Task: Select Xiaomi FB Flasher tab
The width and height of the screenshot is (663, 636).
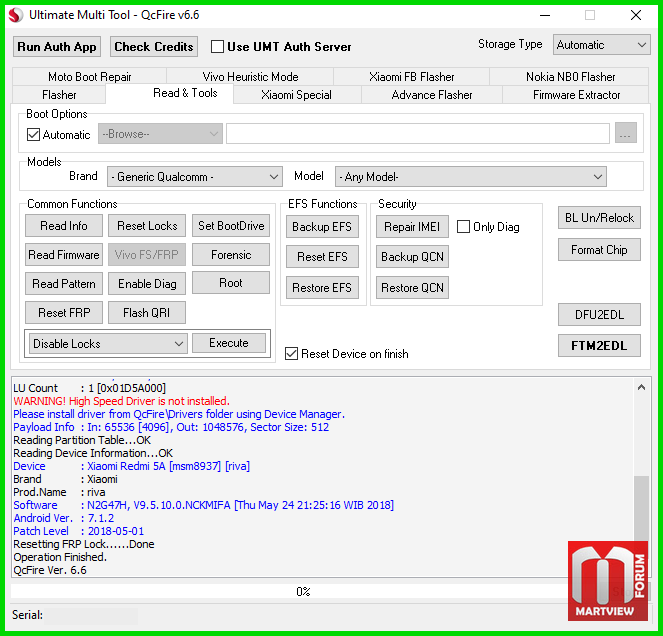Action: [x=411, y=77]
